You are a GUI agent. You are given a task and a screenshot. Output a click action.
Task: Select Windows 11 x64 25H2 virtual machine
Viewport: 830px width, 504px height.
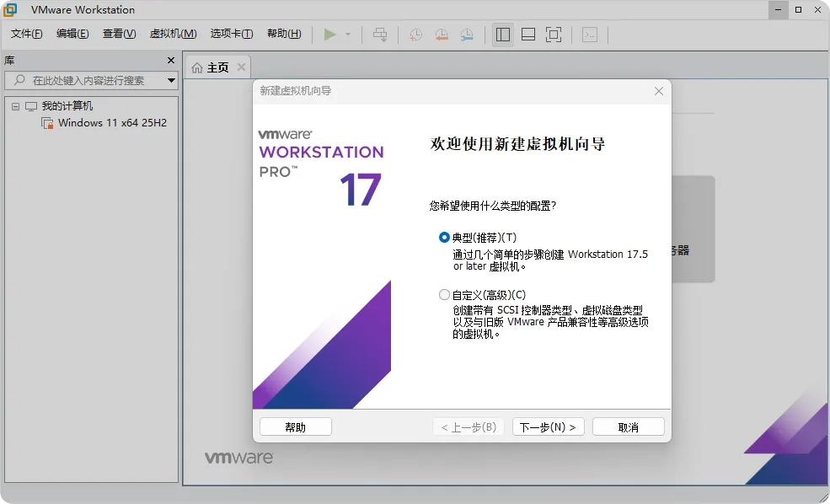[x=112, y=123]
